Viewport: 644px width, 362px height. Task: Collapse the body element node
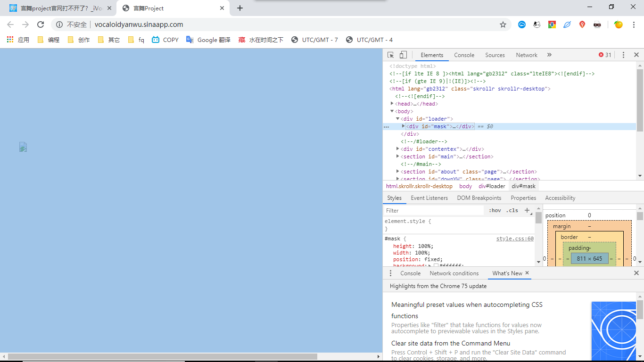[x=392, y=111]
